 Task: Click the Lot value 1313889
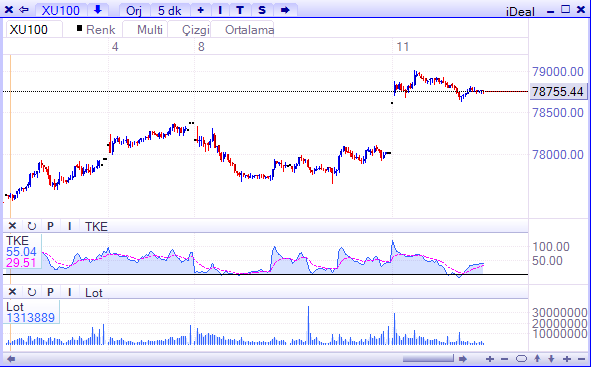pos(31,318)
